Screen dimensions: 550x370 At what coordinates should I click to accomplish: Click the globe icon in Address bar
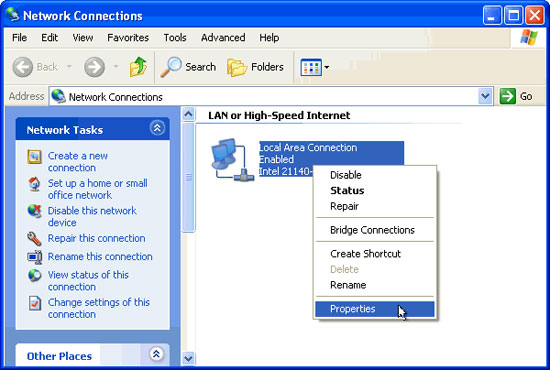coord(58,96)
